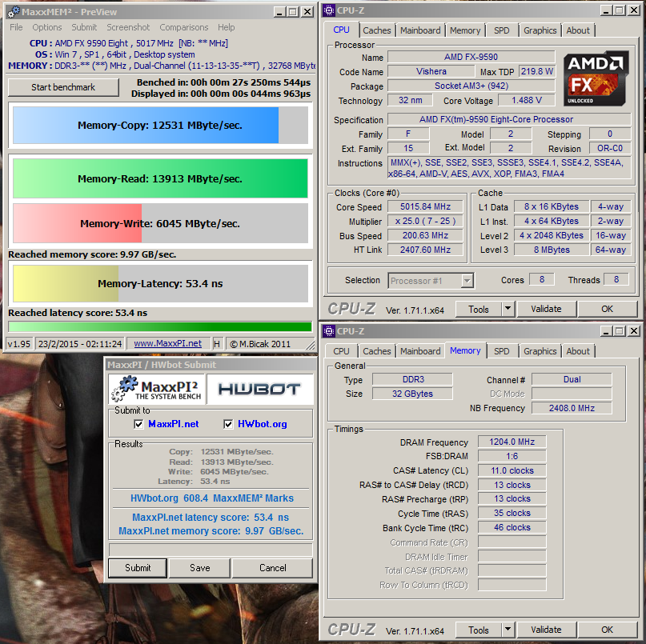
Task: Open the www.MaxxPI.net link
Action: tap(167, 343)
